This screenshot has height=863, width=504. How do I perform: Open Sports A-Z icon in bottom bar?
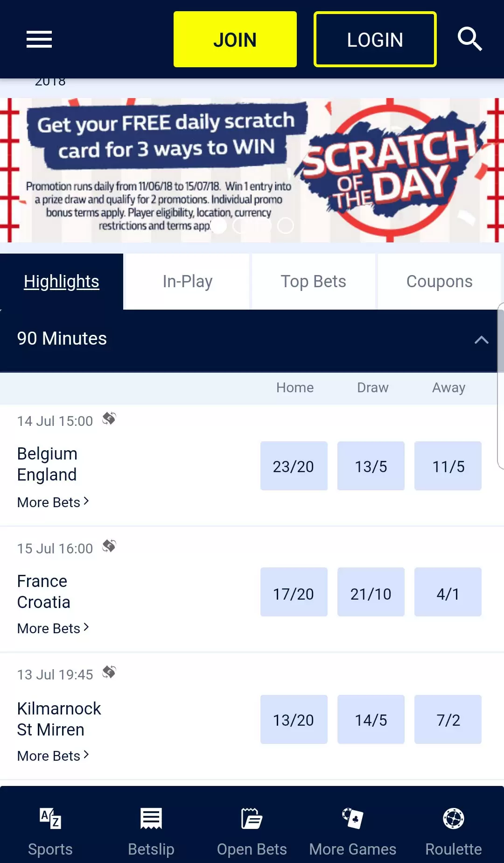(50, 819)
